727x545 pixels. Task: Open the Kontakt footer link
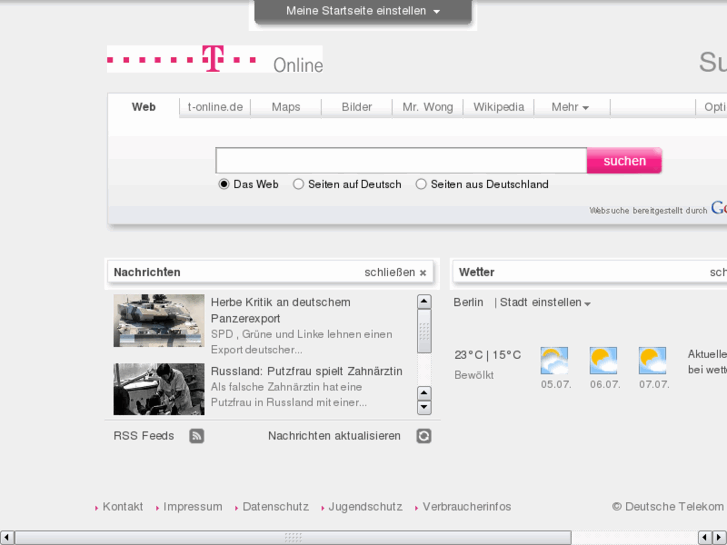coord(123,507)
